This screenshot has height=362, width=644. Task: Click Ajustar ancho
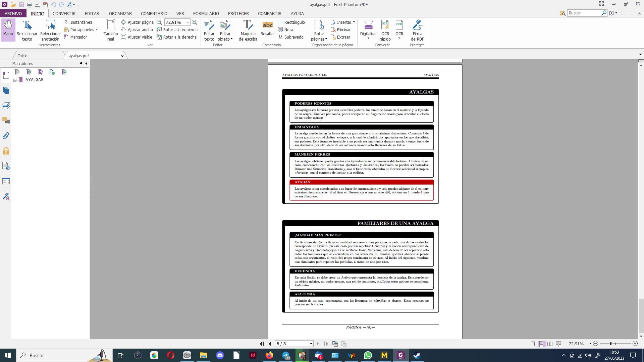pyautogui.click(x=137, y=29)
